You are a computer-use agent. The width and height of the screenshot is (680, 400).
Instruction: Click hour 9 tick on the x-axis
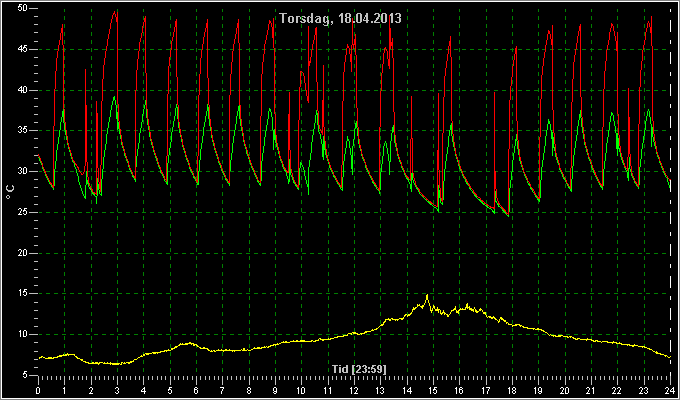tap(275, 390)
